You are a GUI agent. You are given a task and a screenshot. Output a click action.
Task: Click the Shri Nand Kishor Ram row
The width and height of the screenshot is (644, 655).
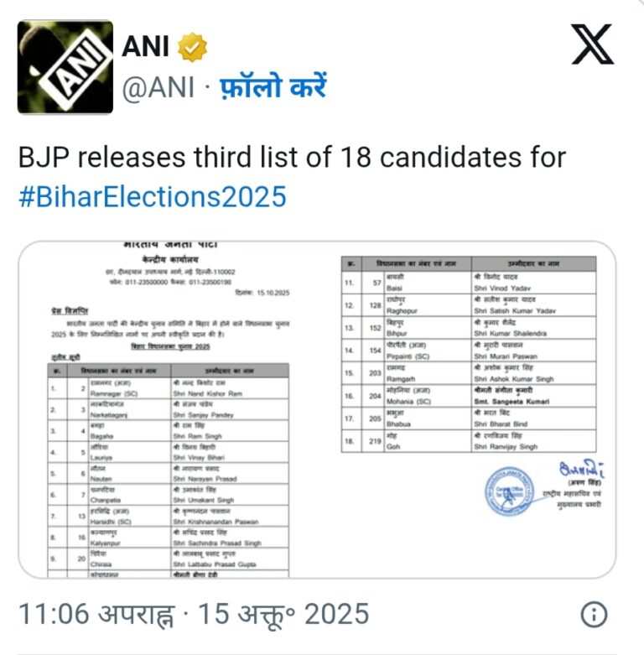tap(168, 388)
